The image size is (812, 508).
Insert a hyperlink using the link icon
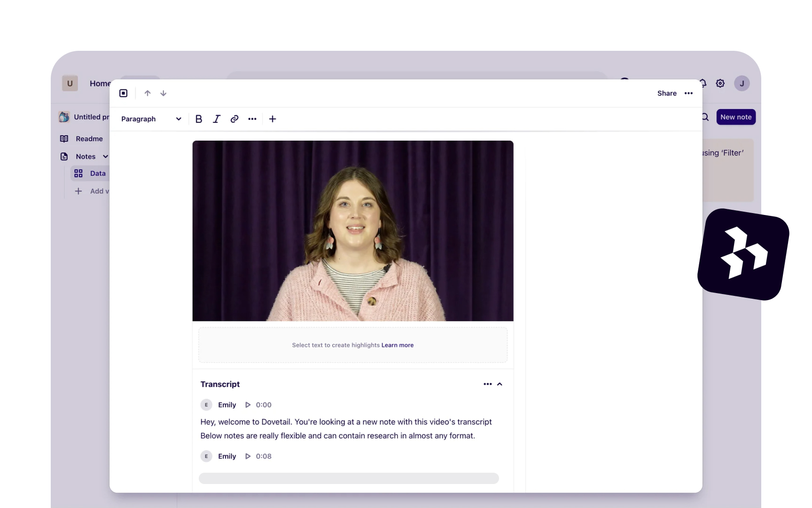(x=234, y=119)
